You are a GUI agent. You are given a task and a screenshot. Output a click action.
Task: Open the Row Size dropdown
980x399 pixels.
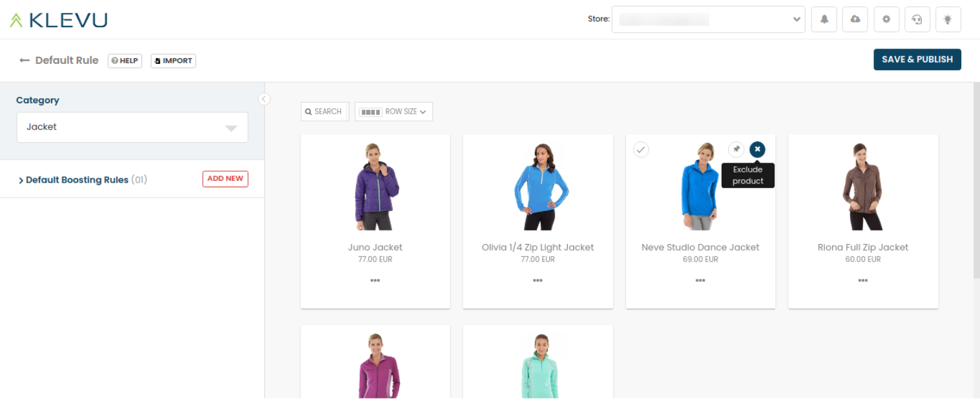[x=393, y=112]
